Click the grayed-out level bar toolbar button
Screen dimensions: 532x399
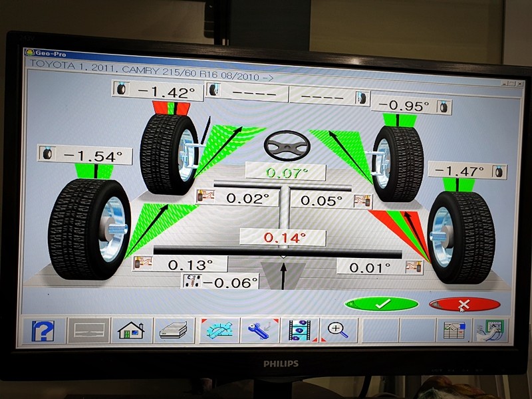pyautogui.click(x=88, y=331)
